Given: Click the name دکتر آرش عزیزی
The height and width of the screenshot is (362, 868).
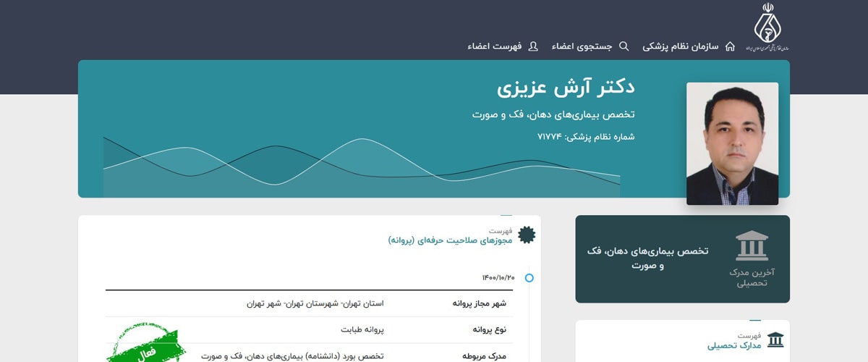Looking at the screenshot, I should coord(566,88).
